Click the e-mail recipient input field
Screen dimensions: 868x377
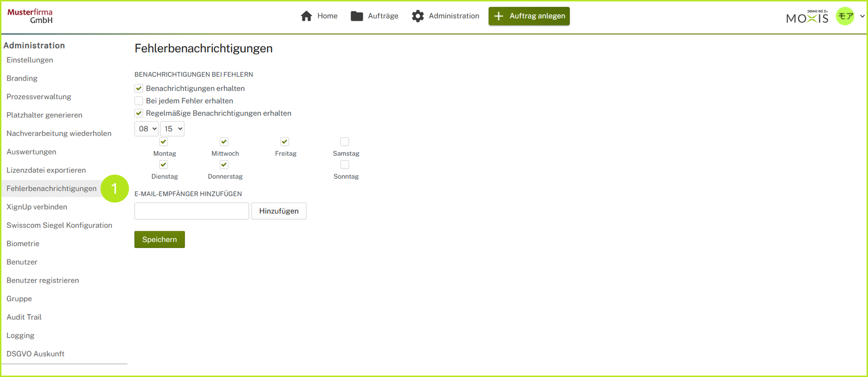191,211
